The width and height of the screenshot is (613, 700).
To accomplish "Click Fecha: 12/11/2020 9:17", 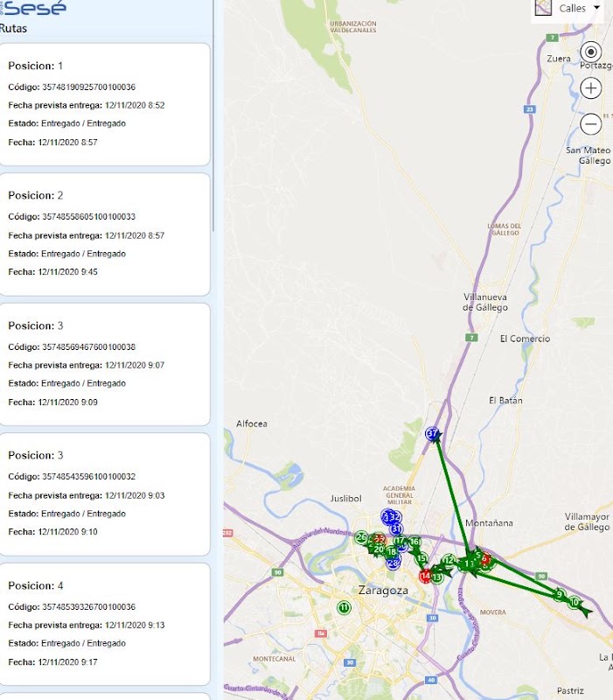I will pyautogui.click(x=52, y=662).
